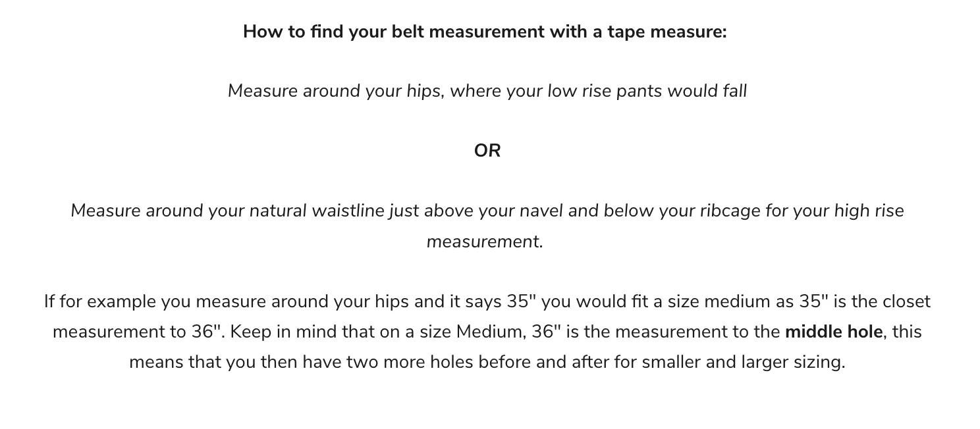Image resolution: width=980 pixels, height=429 pixels.
Task: Click the bold "middle hole" text
Action: click(833, 332)
